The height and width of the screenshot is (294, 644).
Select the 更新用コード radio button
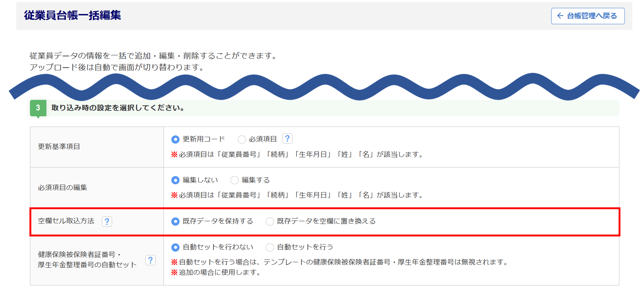coord(175,139)
